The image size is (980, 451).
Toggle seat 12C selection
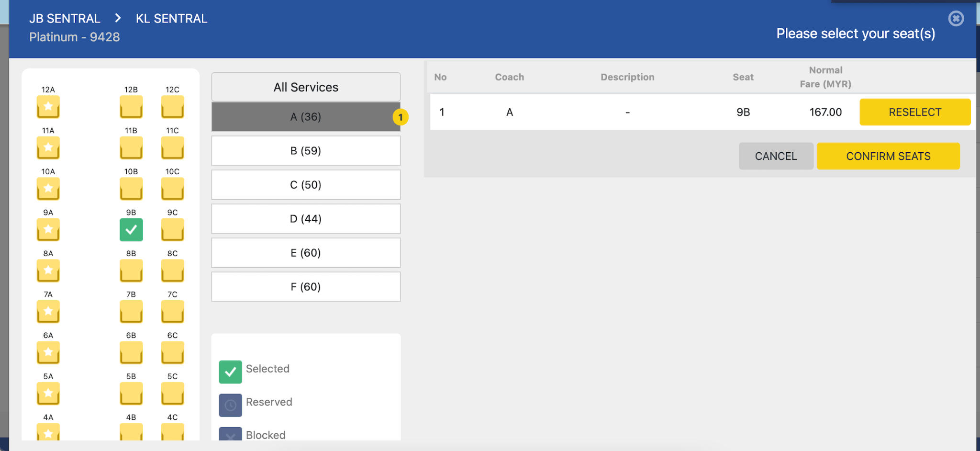pos(172,106)
